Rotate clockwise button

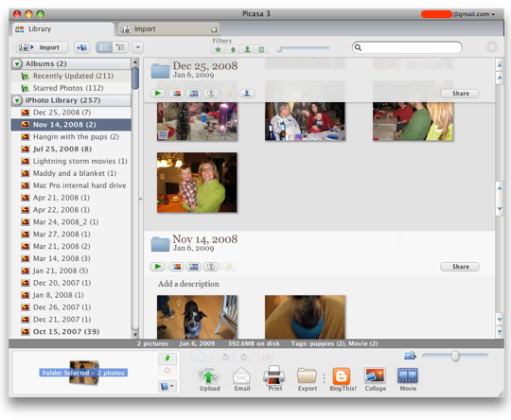(x=244, y=357)
